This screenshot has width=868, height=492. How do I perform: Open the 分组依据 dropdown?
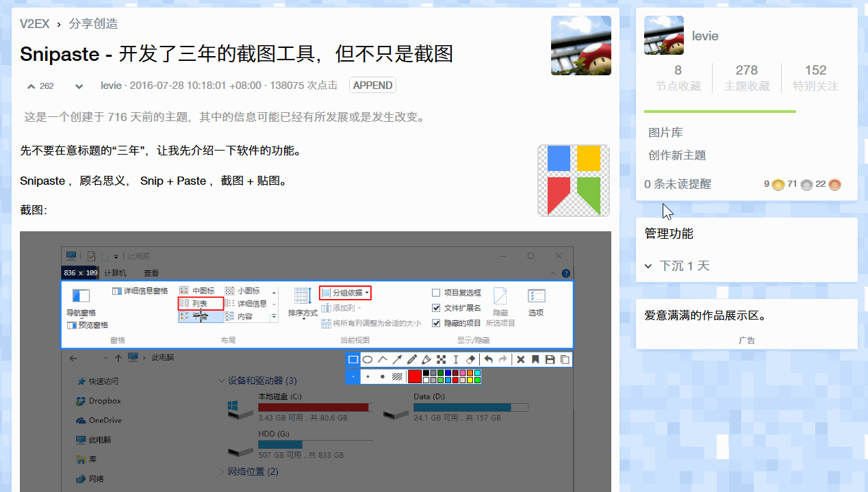pos(346,293)
